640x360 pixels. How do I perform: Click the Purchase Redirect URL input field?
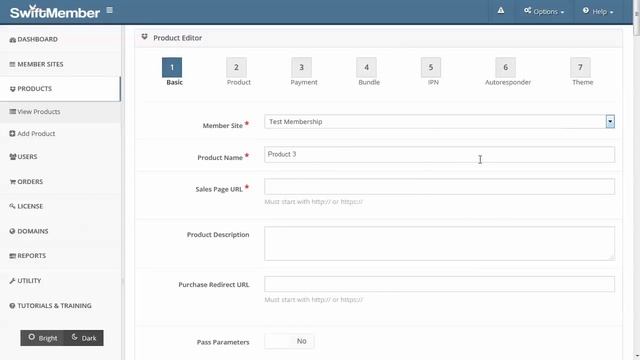(x=439, y=284)
